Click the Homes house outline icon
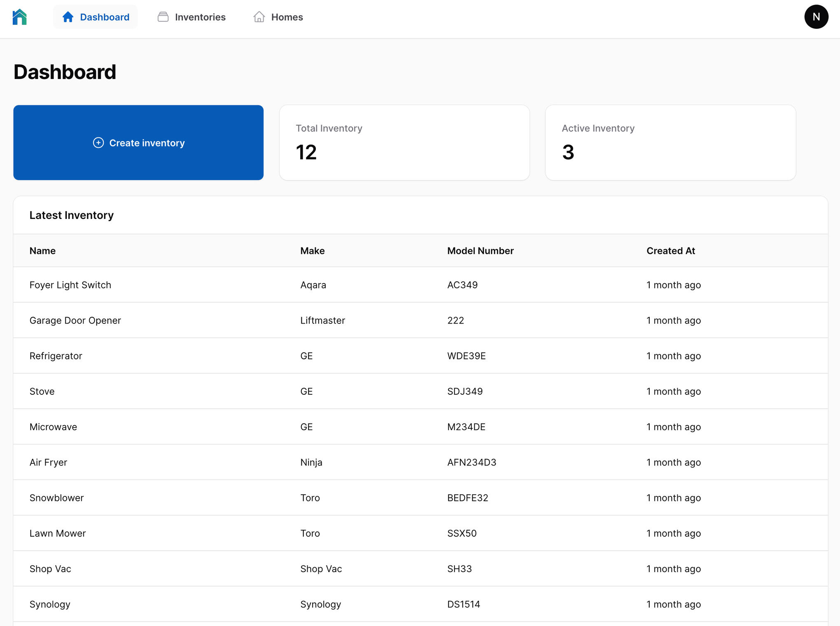 pyautogui.click(x=259, y=17)
